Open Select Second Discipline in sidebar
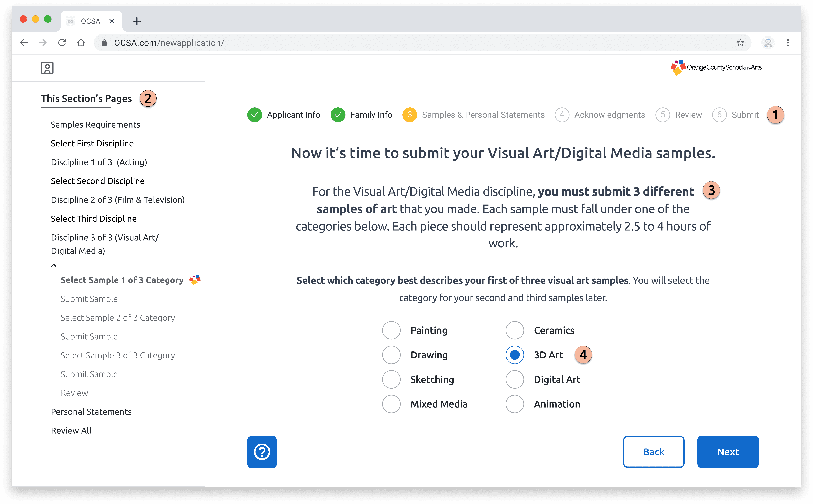 [x=98, y=181]
